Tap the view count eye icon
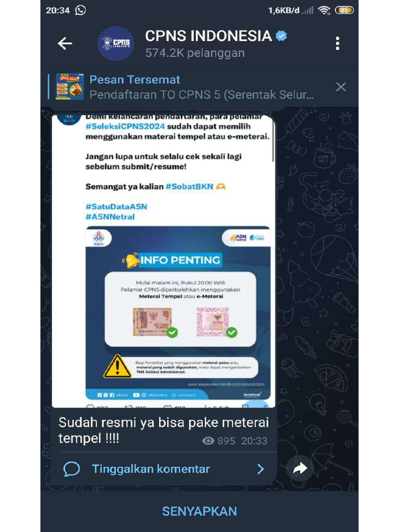Viewport: 399px width, 532px height. click(x=208, y=441)
